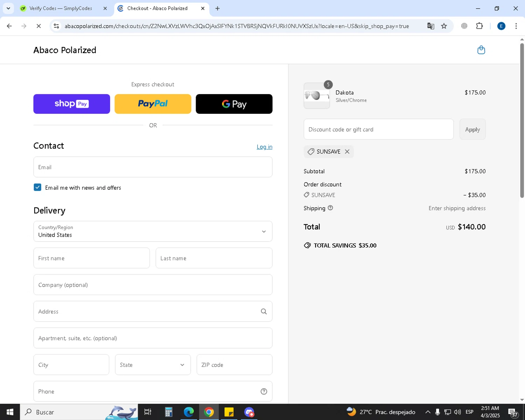Viewport: 525px width, 420px height.
Task: Open the phone field help icon
Action: pyautogui.click(x=264, y=391)
